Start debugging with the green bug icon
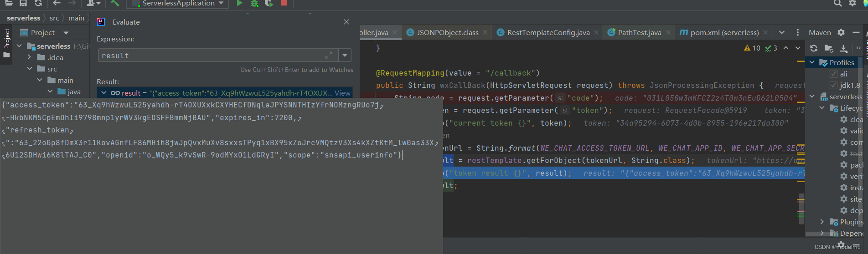The image size is (868, 254). click(x=254, y=3)
